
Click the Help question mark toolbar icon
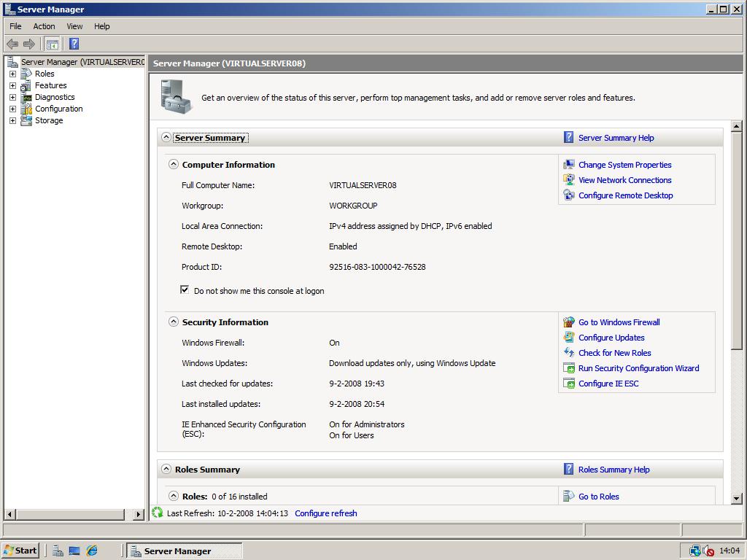point(74,44)
